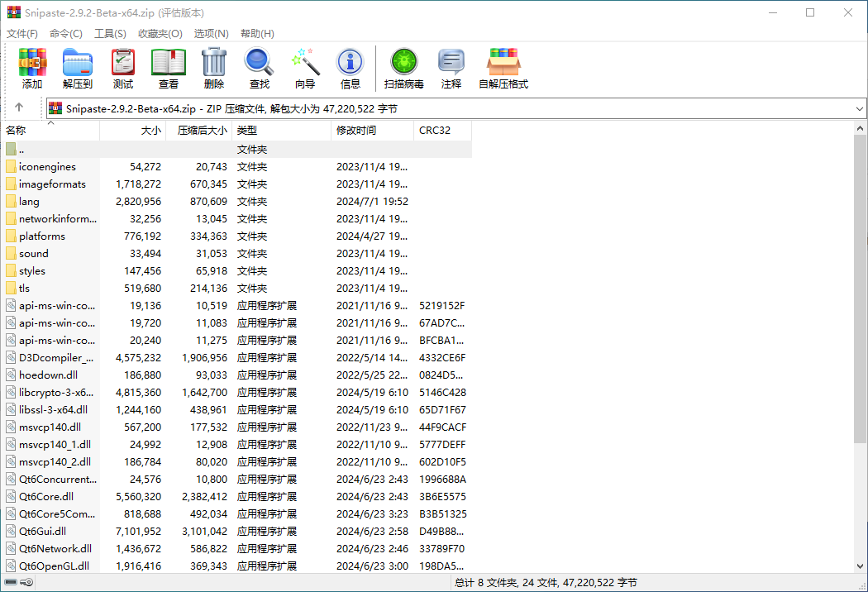Click the WinRAR title bar icon
This screenshot has height=592, width=868.
tap(14, 12)
